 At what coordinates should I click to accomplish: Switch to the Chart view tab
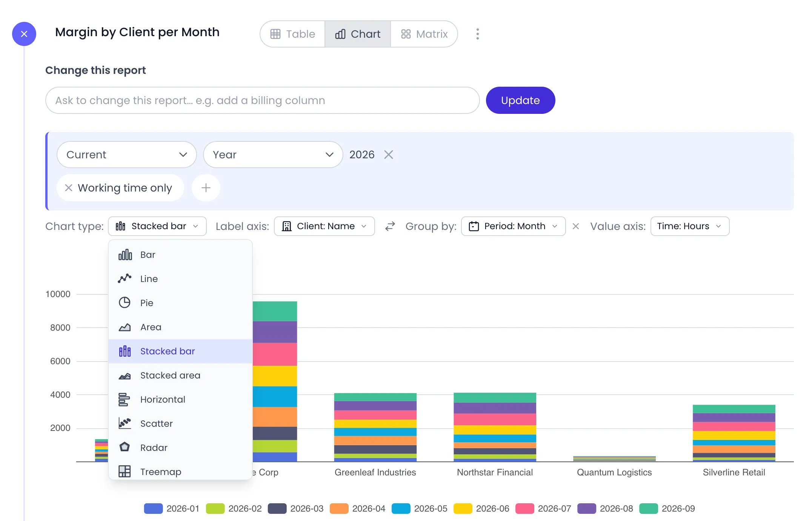pyautogui.click(x=358, y=34)
